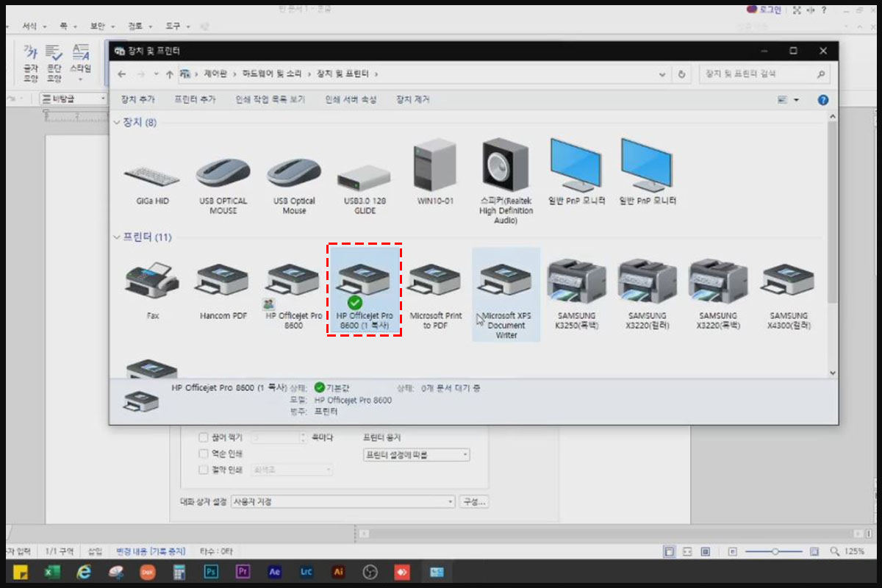Open the 보안 menu in Hangul

coord(97,26)
